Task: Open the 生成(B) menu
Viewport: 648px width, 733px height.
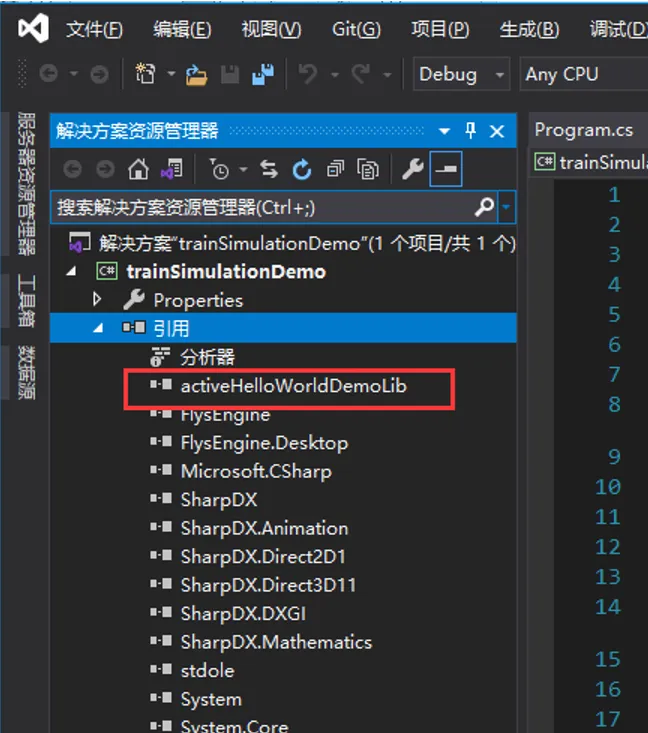Action: pyautogui.click(x=529, y=29)
